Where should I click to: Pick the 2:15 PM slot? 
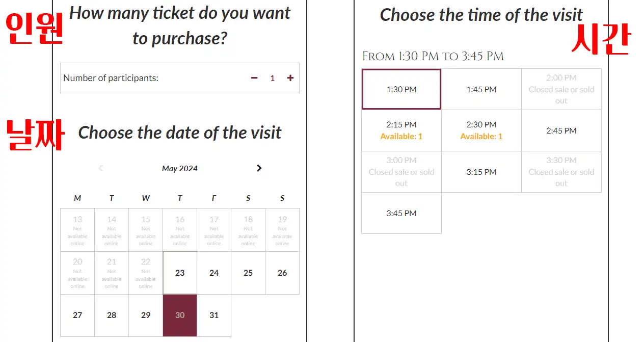[401, 130]
